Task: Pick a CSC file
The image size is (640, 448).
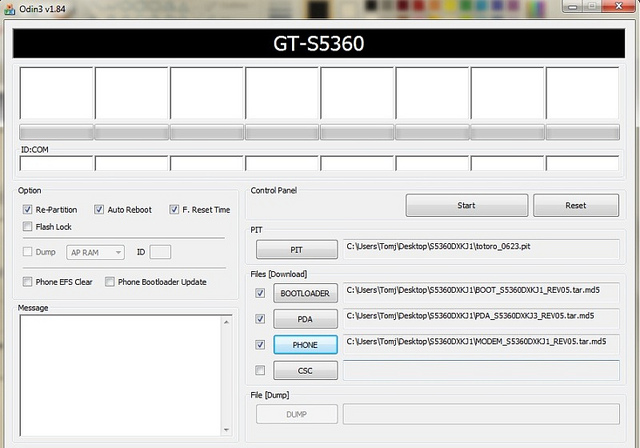Action: click(x=305, y=370)
